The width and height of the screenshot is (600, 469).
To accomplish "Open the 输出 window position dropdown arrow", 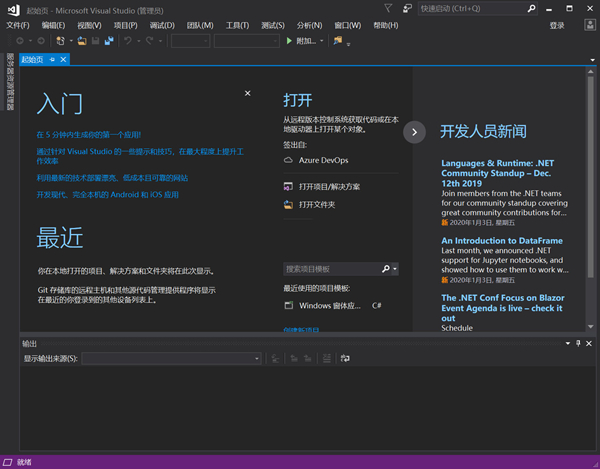I will coord(568,343).
